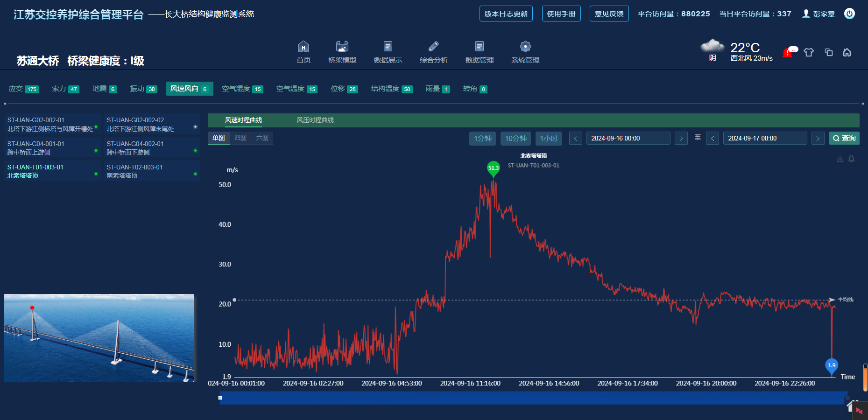Open the theme skin T-shirt icon
Viewport: 868px width, 420px height.
tap(809, 52)
